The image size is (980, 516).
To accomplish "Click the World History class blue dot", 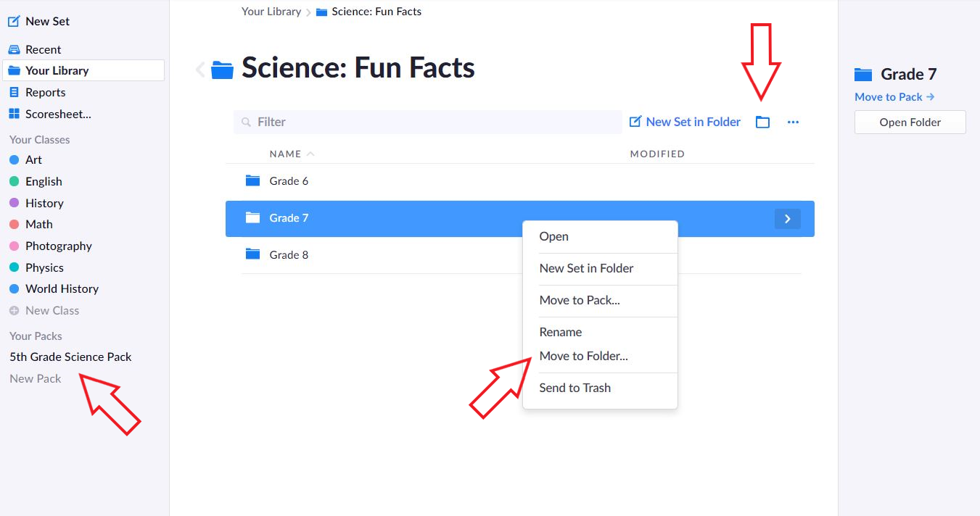I will coord(14,288).
